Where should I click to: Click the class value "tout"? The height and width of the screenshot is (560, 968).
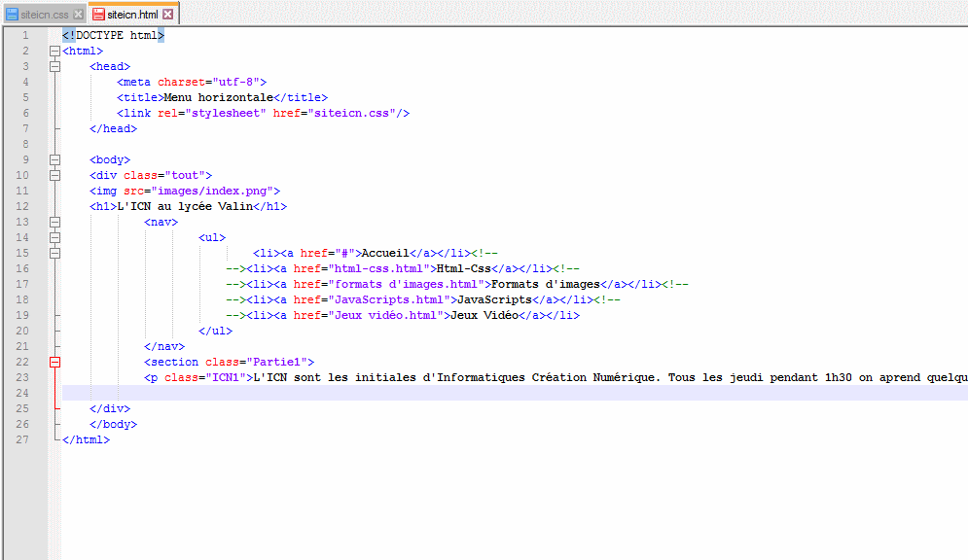(x=185, y=175)
